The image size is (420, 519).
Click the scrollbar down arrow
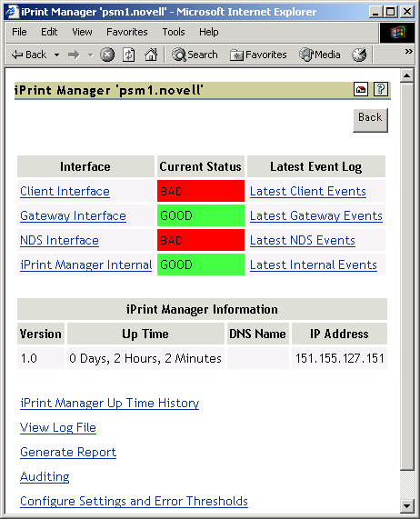tap(406, 505)
